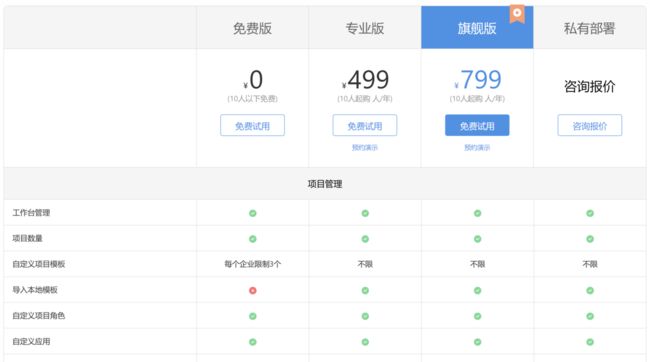Click 咨询报价 button under 私有部署
Screen dimensions: 650x362
589,125
